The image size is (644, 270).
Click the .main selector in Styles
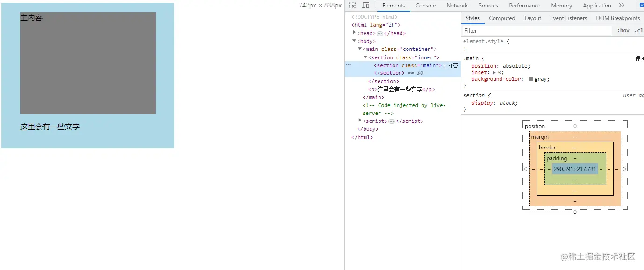pyautogui.click(x=471, y=58)
